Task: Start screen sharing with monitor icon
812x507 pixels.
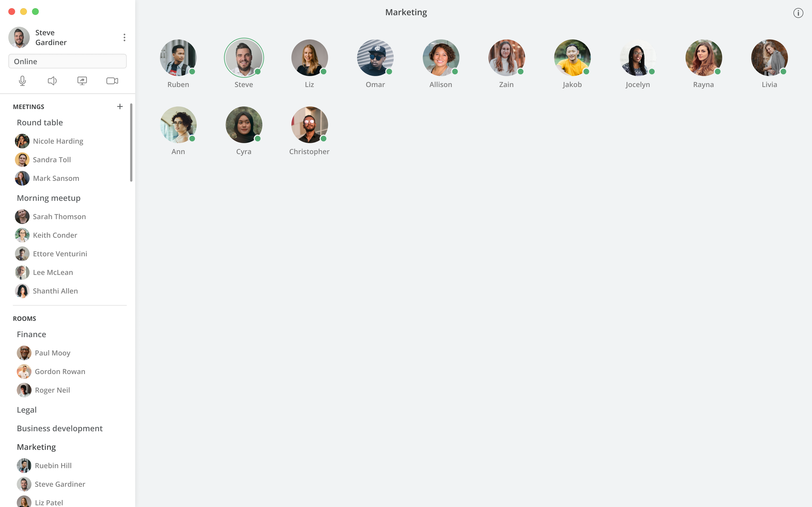Action: click(x=82, y=81)
